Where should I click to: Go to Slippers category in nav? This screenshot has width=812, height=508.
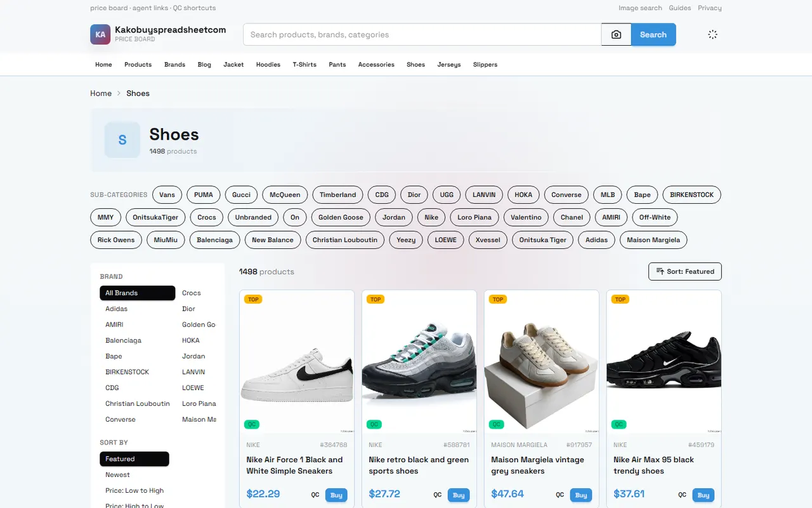coord(485,65)
